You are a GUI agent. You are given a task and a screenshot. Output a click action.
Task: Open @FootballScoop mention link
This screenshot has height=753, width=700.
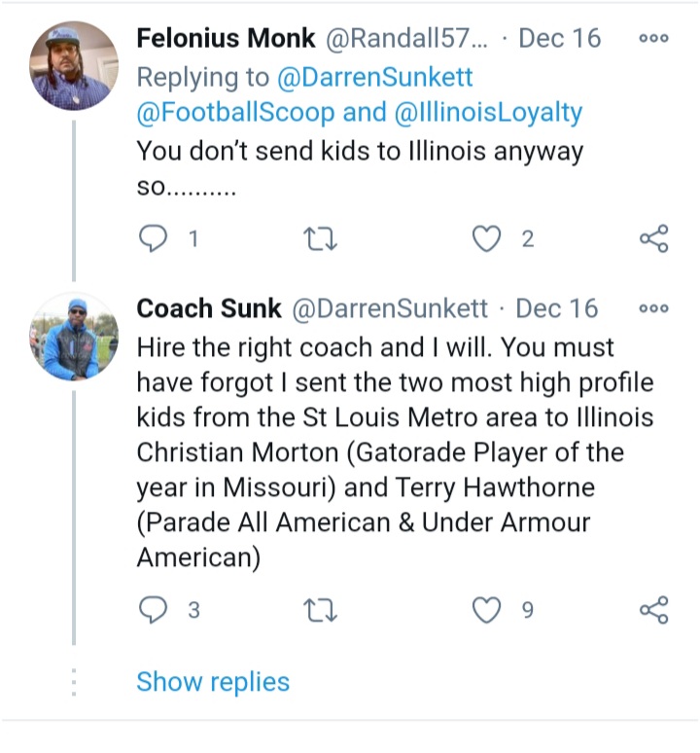(x=235, y=113)
